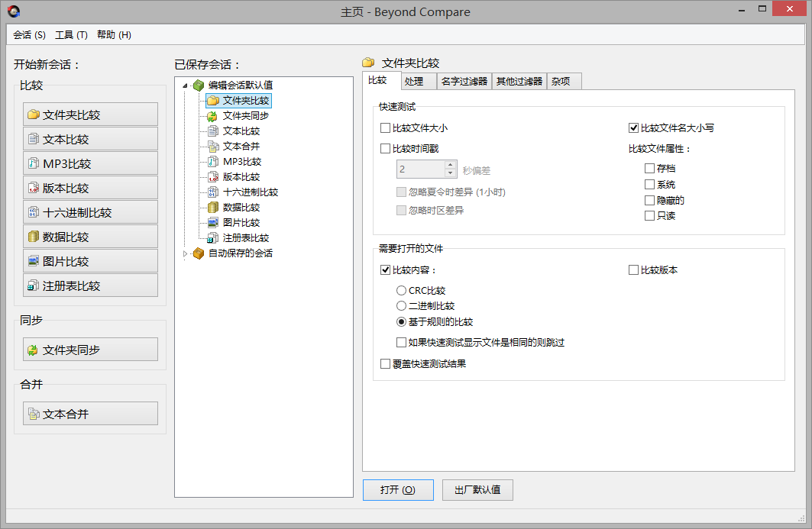Click the 出厂默认值 button
This screenshot has width=812, height=529.
477,490
